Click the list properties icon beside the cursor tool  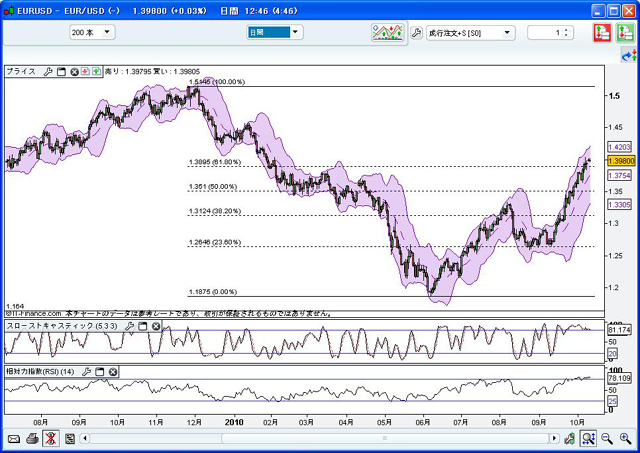(70, 439)
